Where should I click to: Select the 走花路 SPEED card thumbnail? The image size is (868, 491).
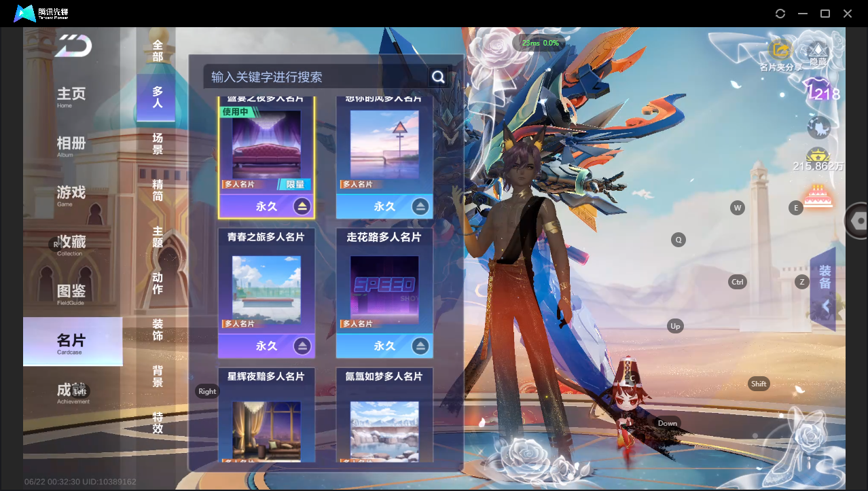click(x=384, y=289)
